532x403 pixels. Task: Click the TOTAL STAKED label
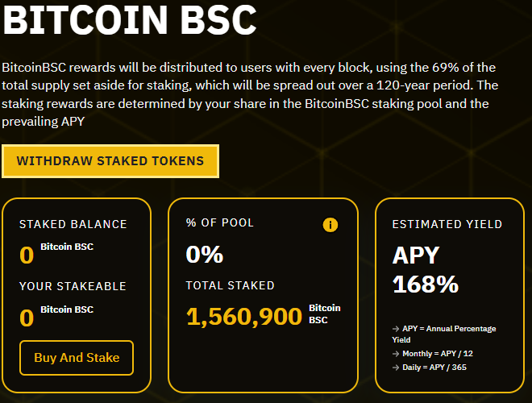(x=230, y=285)
